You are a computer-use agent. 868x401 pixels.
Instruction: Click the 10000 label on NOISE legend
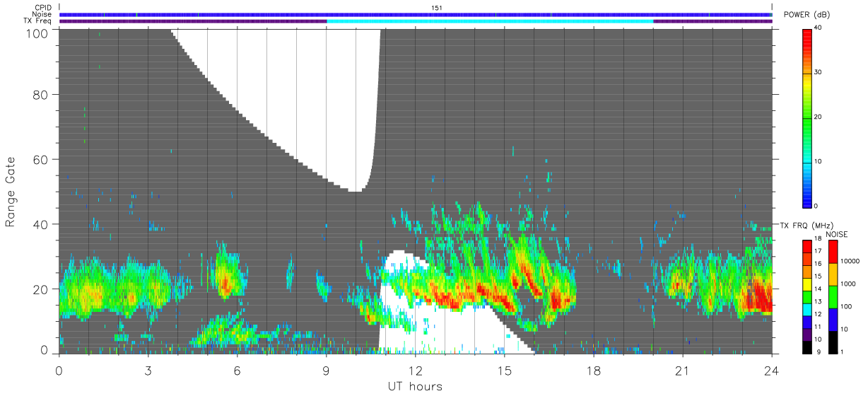click(x=850, y=261)
